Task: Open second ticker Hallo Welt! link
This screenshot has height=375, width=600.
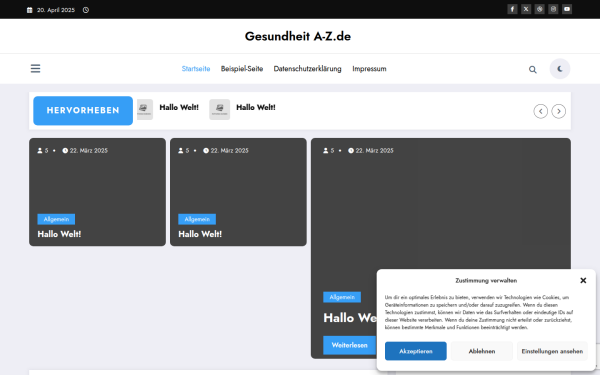Action: (x=256, y=108)
